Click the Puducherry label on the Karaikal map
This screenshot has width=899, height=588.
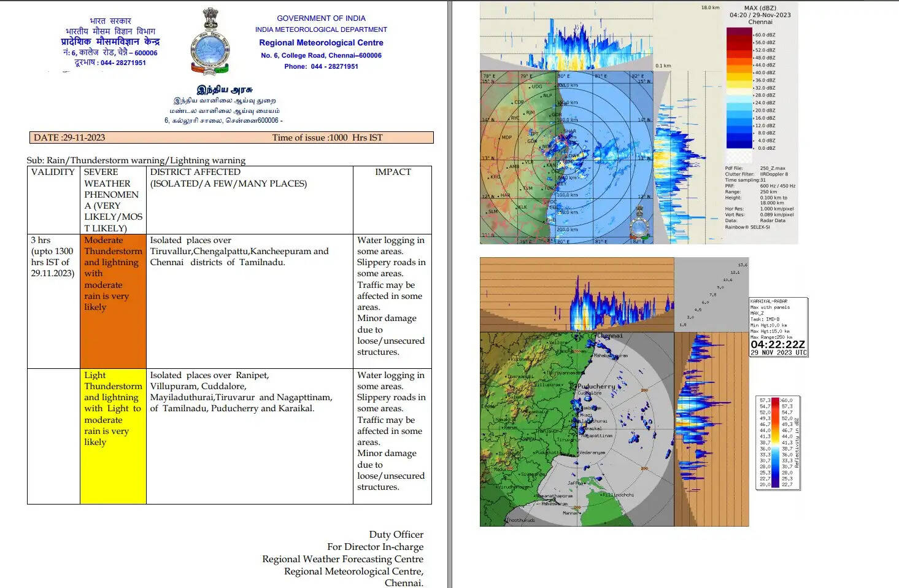coord(596,386)
